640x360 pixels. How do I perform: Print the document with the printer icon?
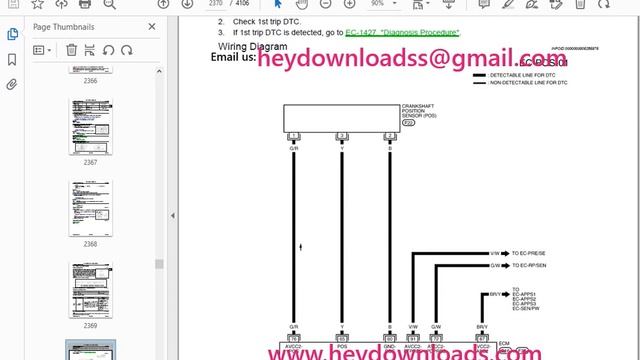pos(85,4)
